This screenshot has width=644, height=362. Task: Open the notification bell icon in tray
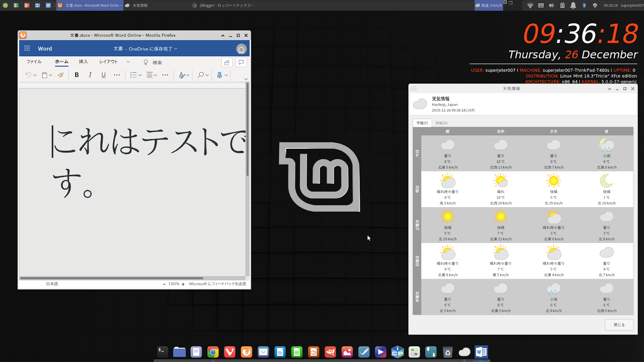(573, 5)
